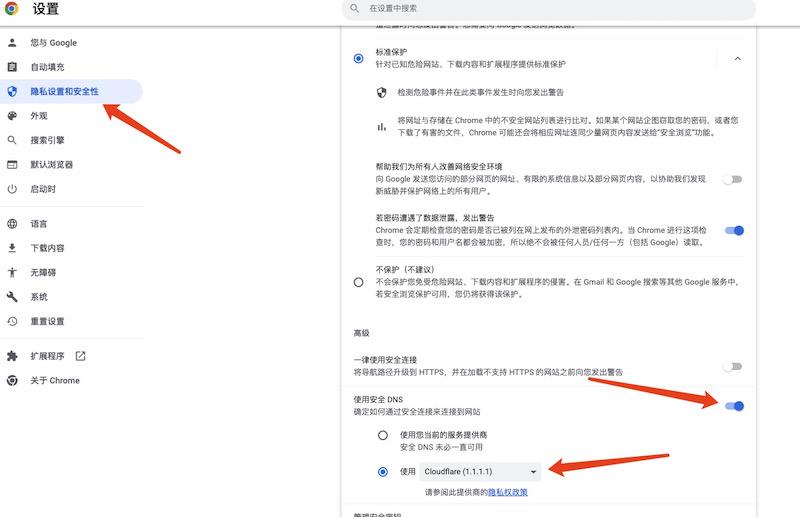Click the browser window icon for 默认浏览器
The width and height of the screenshot is (800, 517).
[12, 164]
